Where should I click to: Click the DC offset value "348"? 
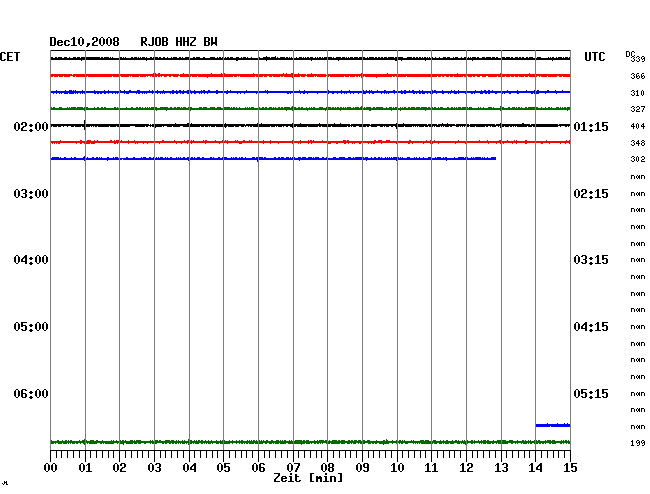[638, 143]
